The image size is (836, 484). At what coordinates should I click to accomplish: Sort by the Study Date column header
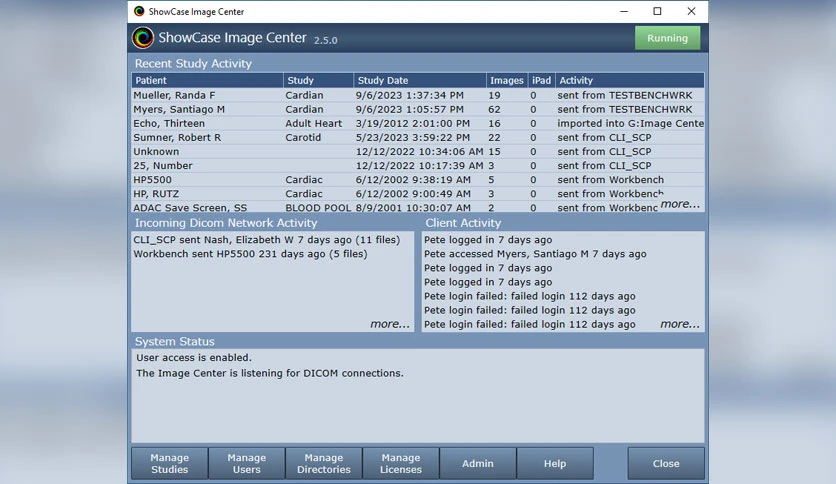pos(420,80)
